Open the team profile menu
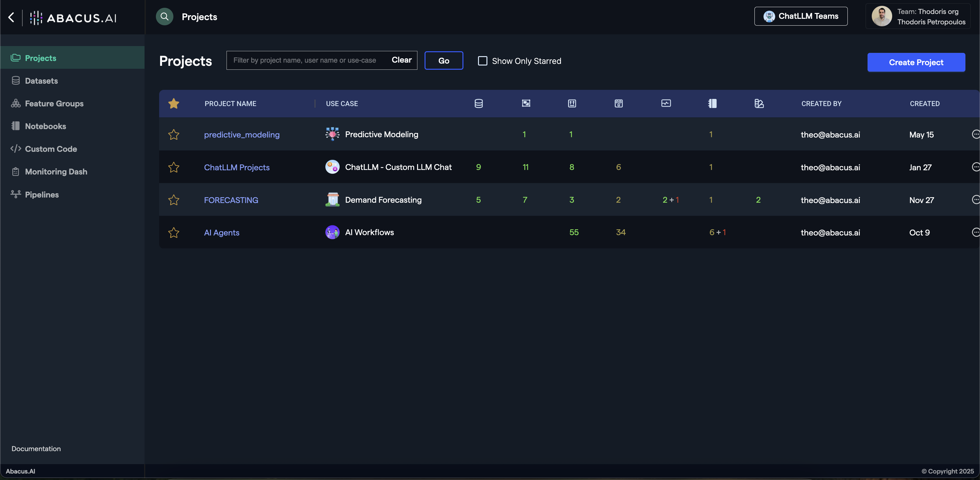The image size is (980, 480). [918, 17]
